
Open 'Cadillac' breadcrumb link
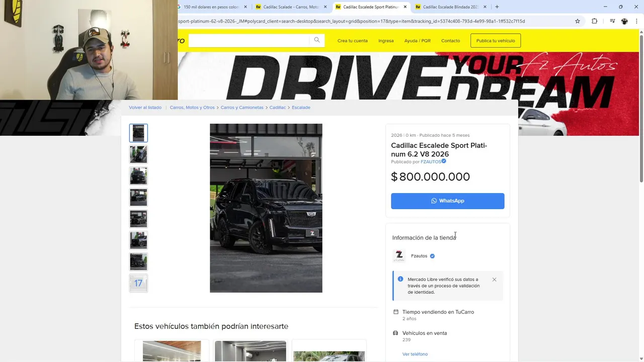pyautogui.click(x=278, y=108)
